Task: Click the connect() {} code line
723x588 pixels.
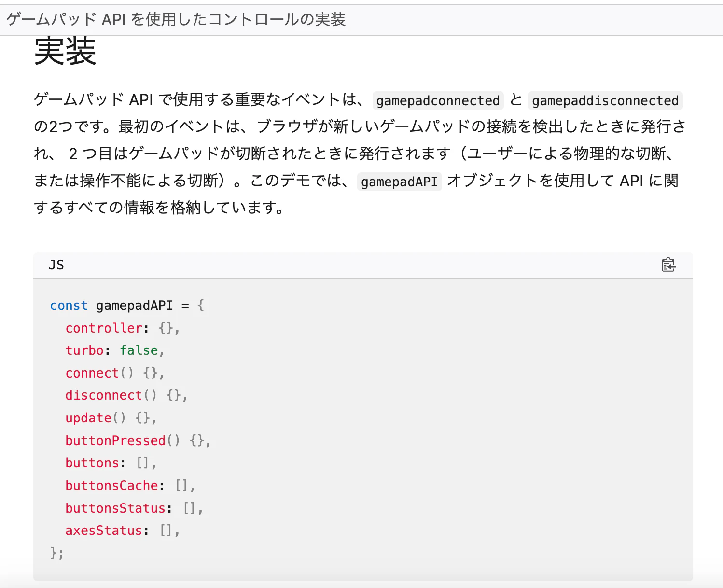Action: [115, 373]
